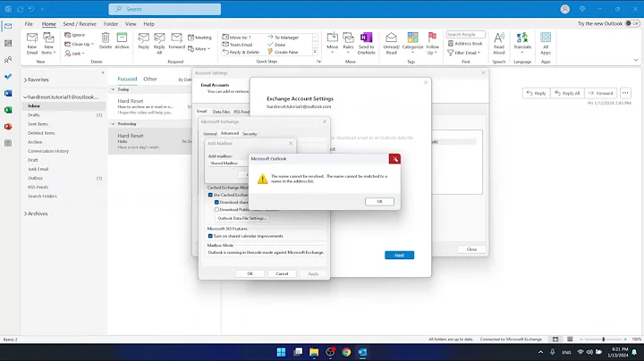Switch to Security tab in Microsoft Exchange dialog
Screen dimensions: 644x361
pyautogui.click(x=250, y=134)
